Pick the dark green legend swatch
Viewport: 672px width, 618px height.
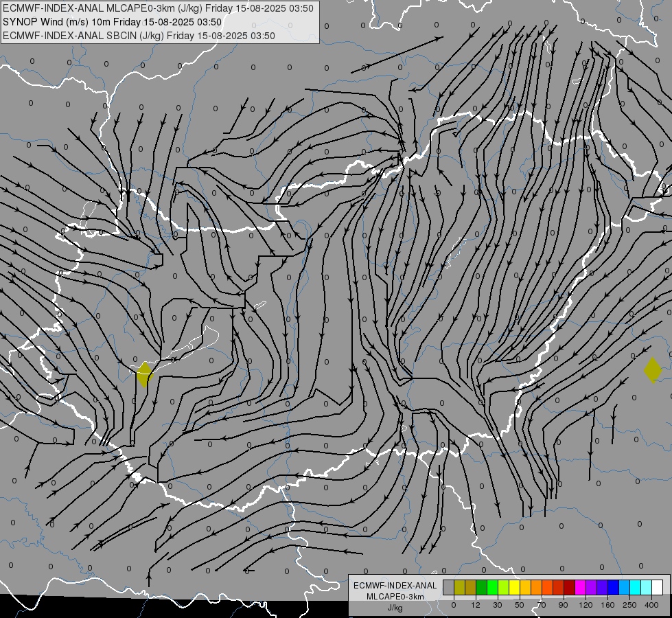[x=481, y=587]
